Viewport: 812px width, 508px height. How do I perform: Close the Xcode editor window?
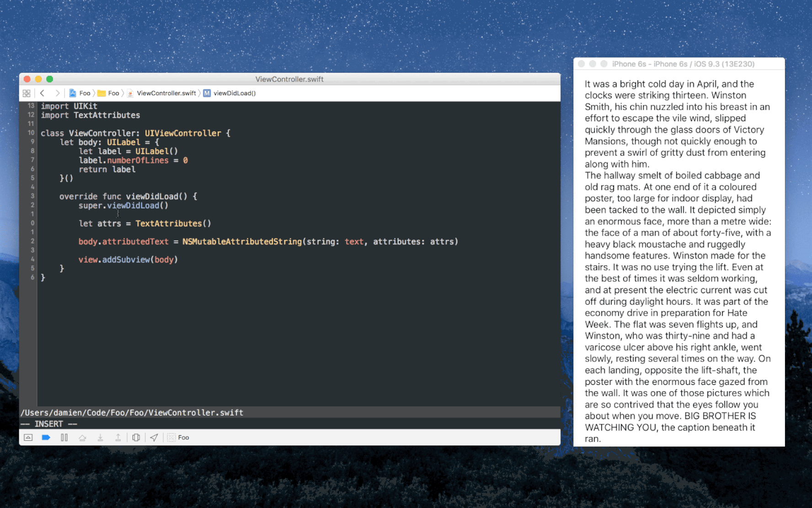[27, 79]
